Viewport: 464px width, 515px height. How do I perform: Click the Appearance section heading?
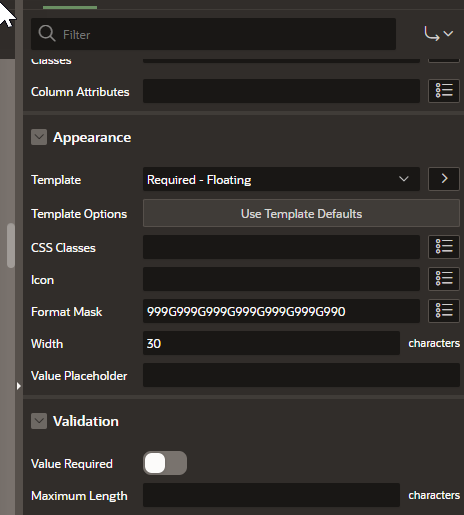click(92, 137)
